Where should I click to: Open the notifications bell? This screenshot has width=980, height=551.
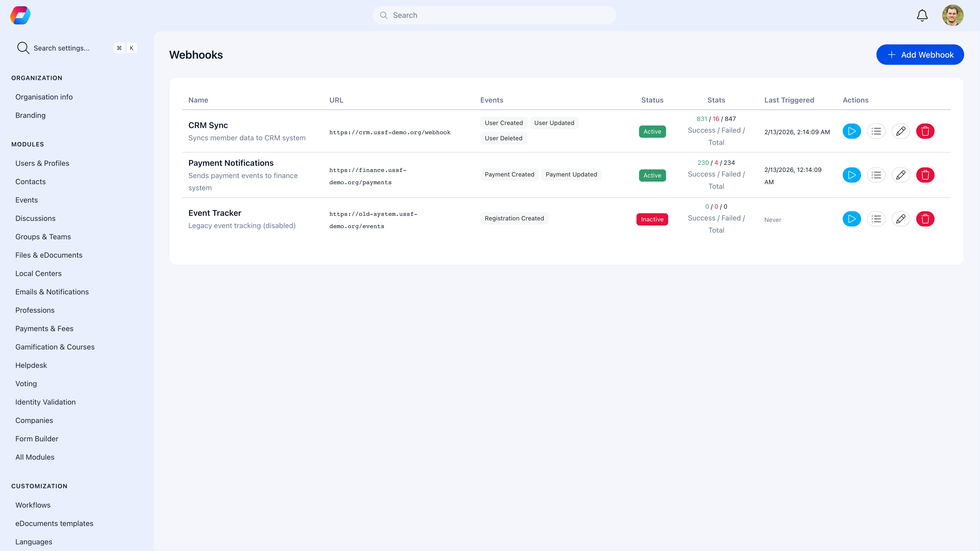[922, 15]
